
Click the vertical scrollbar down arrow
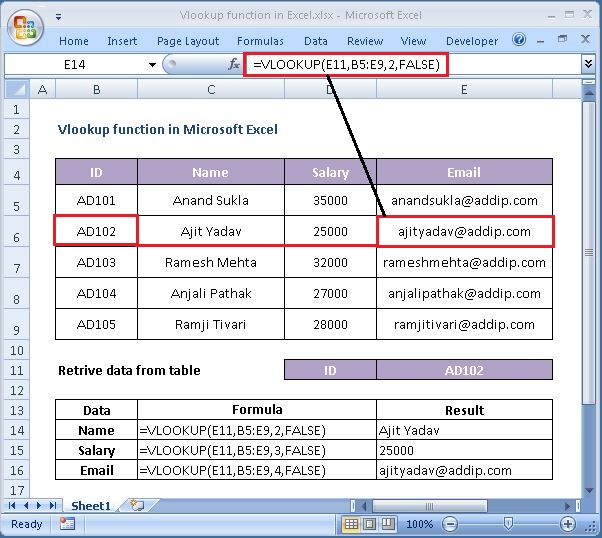589,490
